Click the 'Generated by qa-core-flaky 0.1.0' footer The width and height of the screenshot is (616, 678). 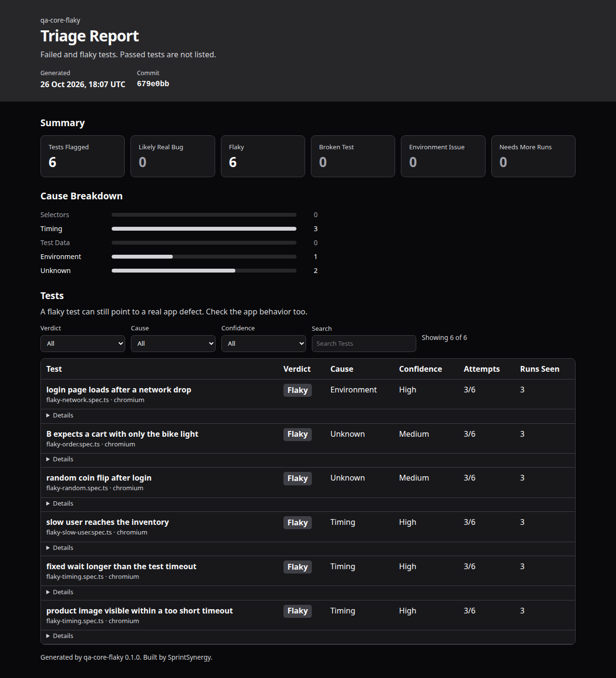pos(127,657)
